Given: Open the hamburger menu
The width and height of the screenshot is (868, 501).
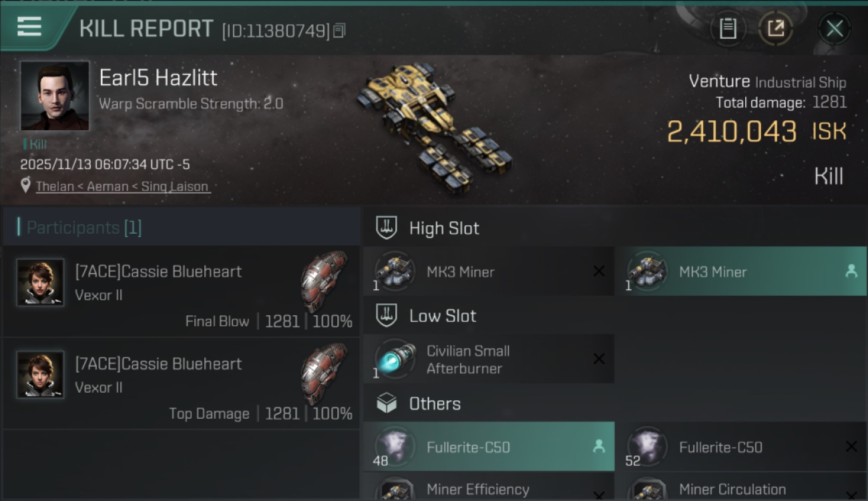Looking at the screenshot, I should [29, 27].
